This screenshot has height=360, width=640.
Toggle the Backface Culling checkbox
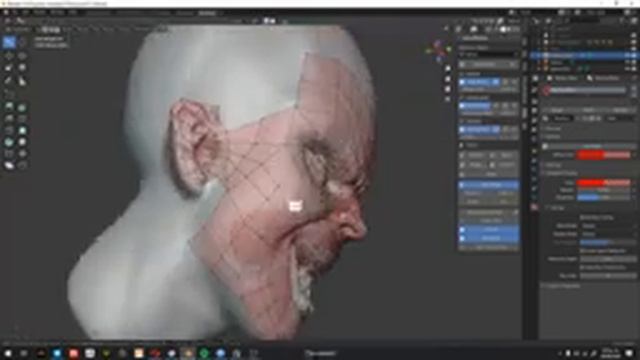click(582, 218)
